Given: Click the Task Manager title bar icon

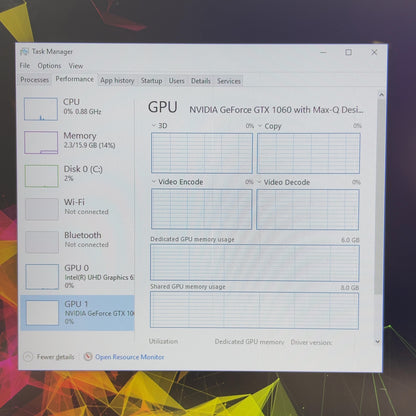Looking at the screenshot, I should tap(24, 52).
